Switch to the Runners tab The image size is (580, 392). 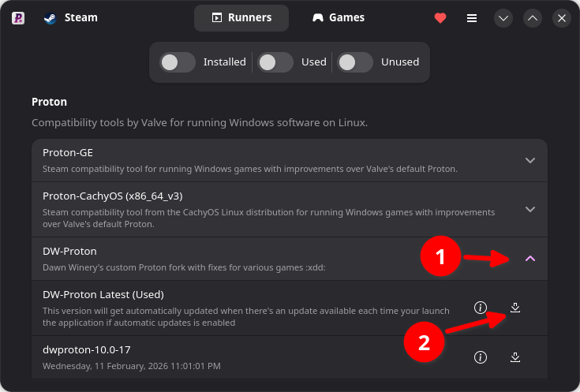[241, 17]
